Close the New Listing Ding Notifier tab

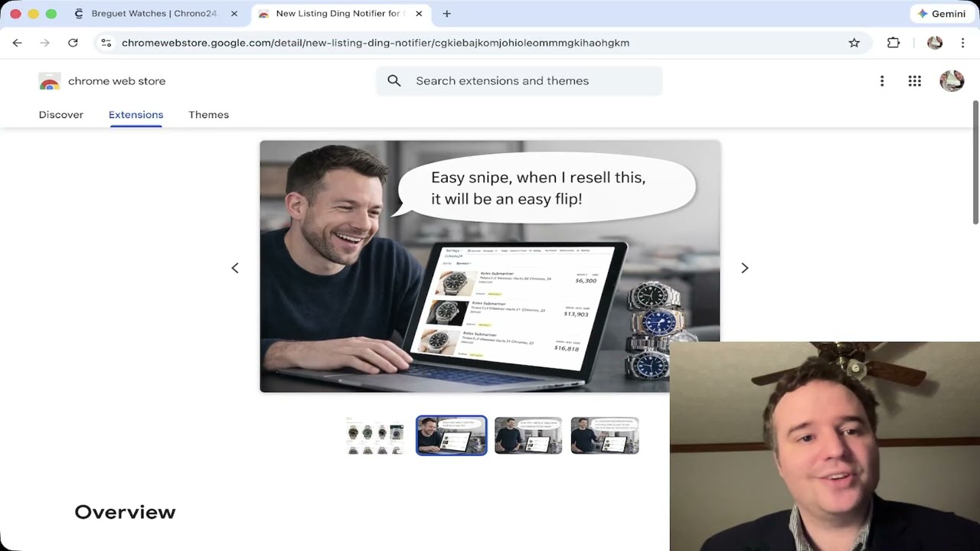coord(420,14)
